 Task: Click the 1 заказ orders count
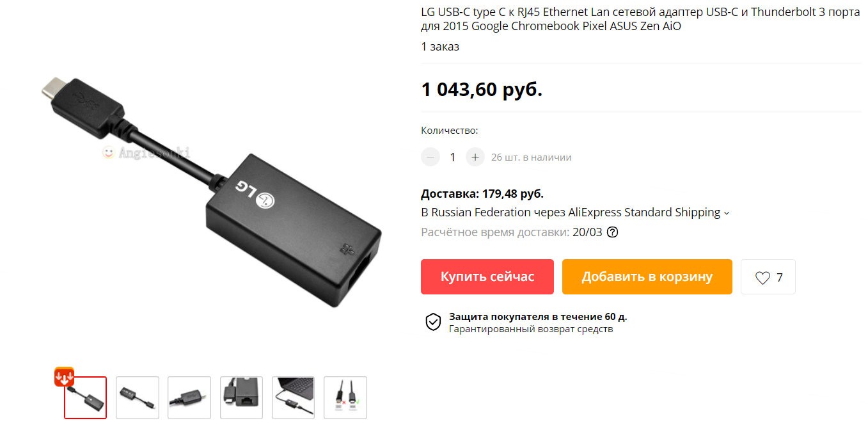[x=440, y=47]
